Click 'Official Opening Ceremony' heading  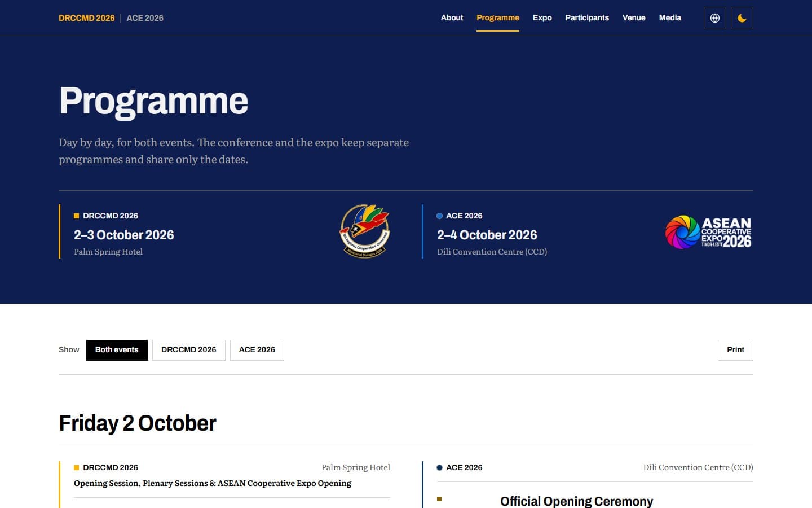[x=576, y=501]
